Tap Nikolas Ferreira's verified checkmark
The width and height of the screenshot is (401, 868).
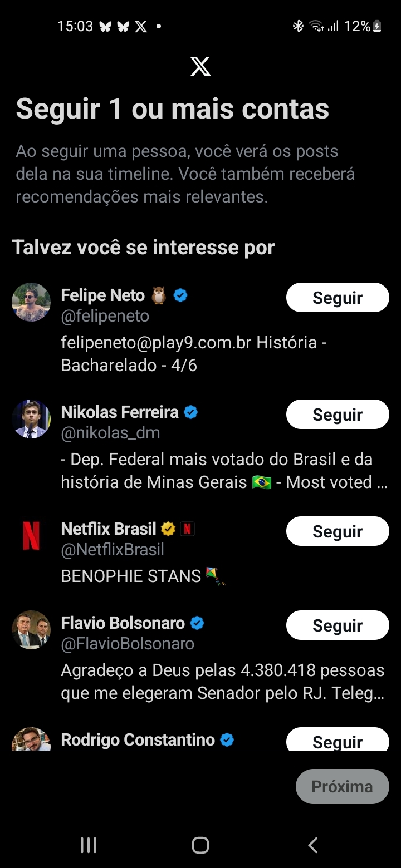pos(191,412)
